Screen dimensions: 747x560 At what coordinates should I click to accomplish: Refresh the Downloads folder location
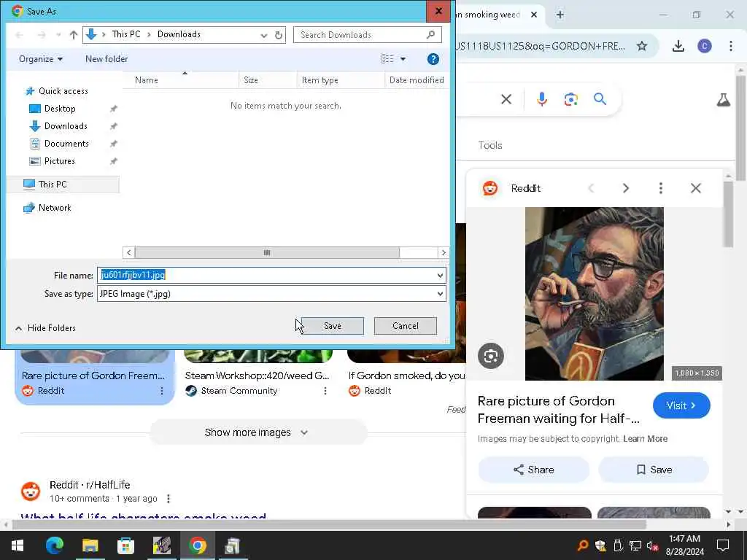pos(279,35)
